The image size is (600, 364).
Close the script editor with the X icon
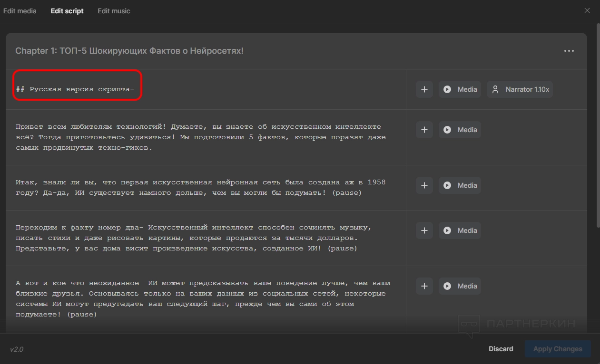click(587, 10)
